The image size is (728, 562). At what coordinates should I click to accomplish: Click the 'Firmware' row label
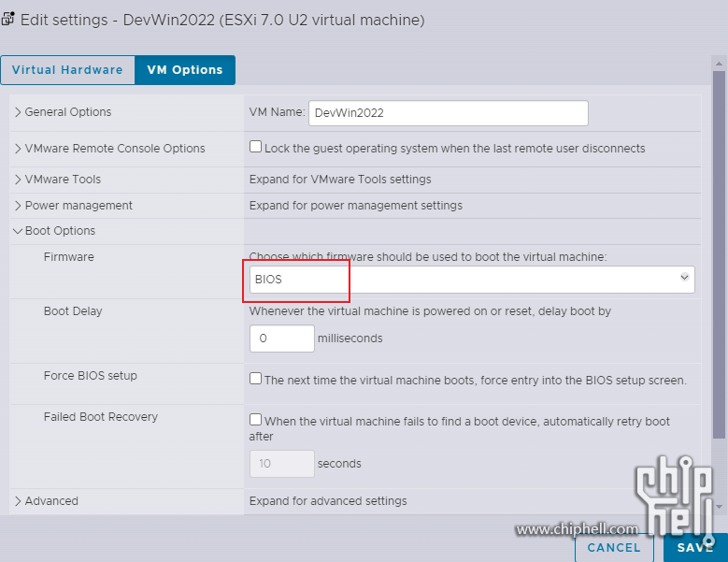69,257
